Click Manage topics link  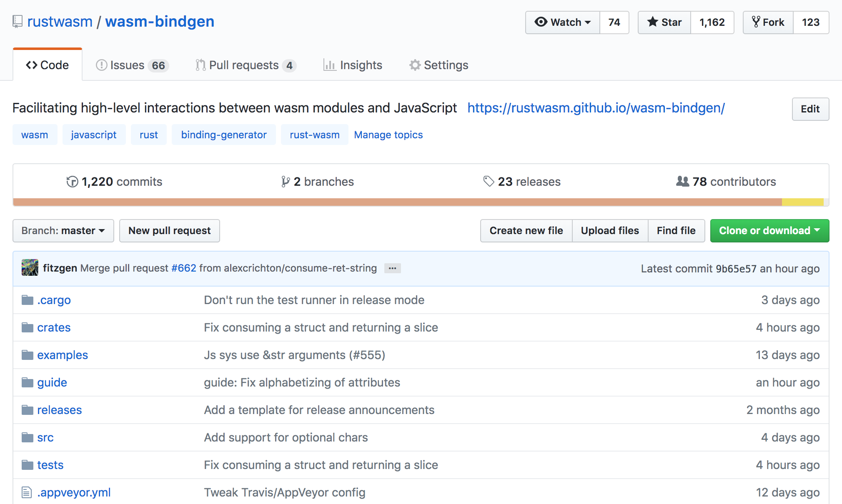(388, 135)
